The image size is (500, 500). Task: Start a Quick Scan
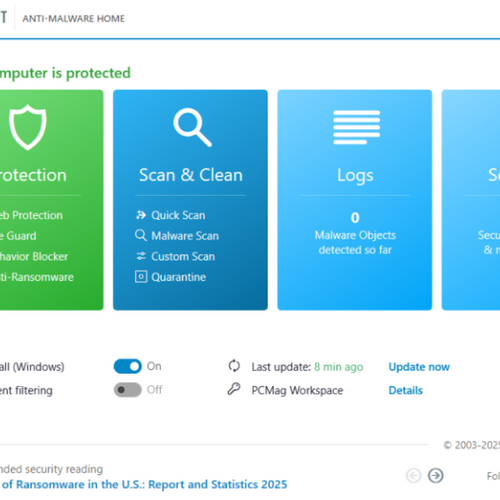[x=178, y=215]
